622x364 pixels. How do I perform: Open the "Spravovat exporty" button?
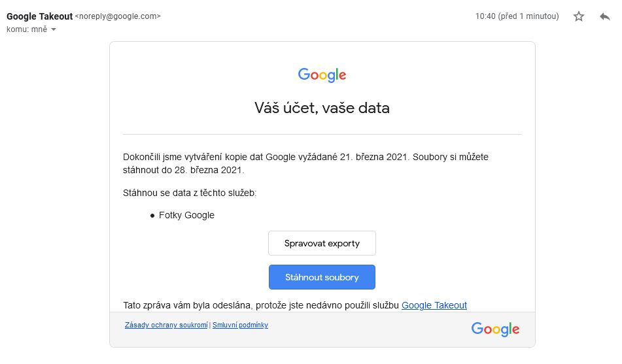coord(322,243)
